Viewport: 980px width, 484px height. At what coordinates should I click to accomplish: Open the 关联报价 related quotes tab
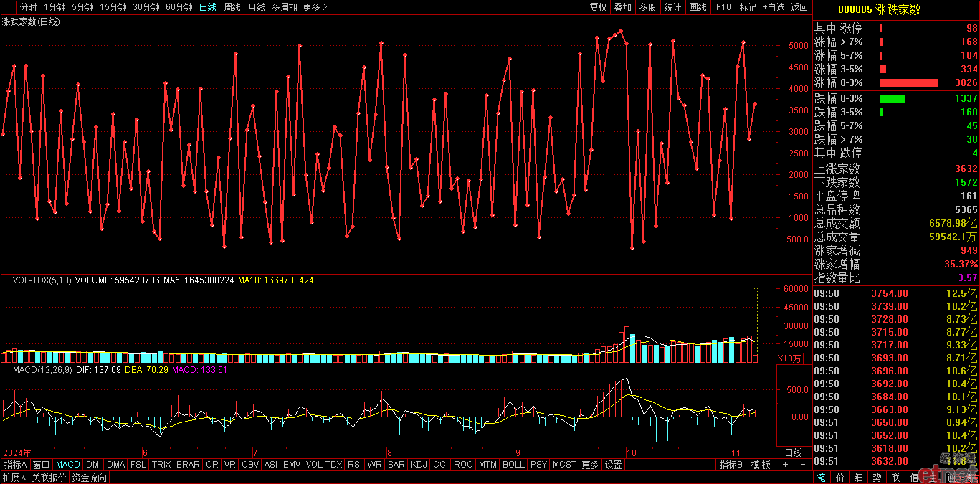pos(49,478)
